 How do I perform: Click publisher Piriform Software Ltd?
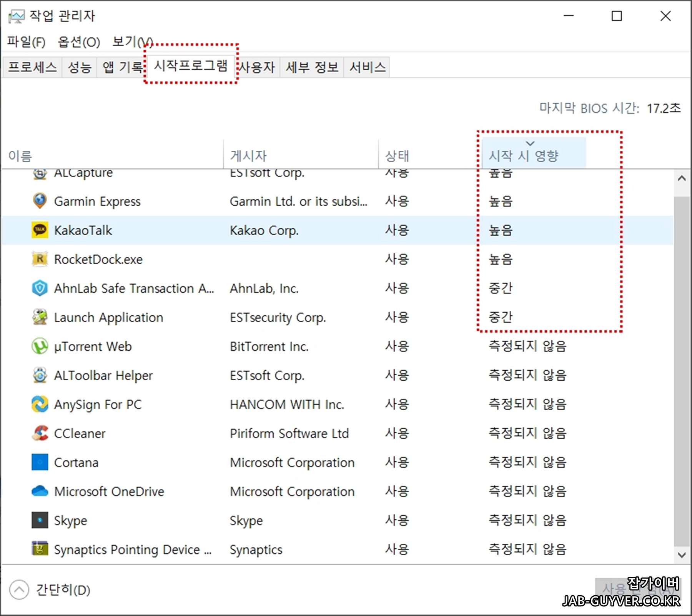click(289, 433)
